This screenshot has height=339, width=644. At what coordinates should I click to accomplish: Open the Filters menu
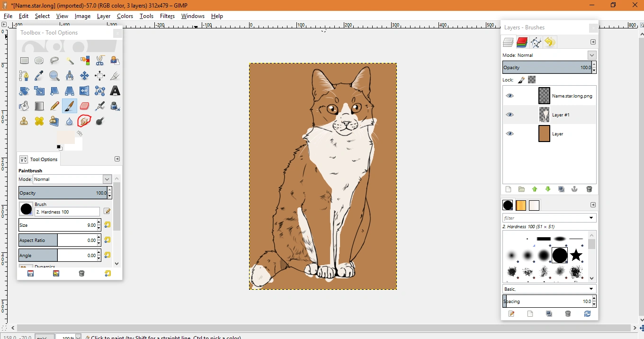coord(167,16)
